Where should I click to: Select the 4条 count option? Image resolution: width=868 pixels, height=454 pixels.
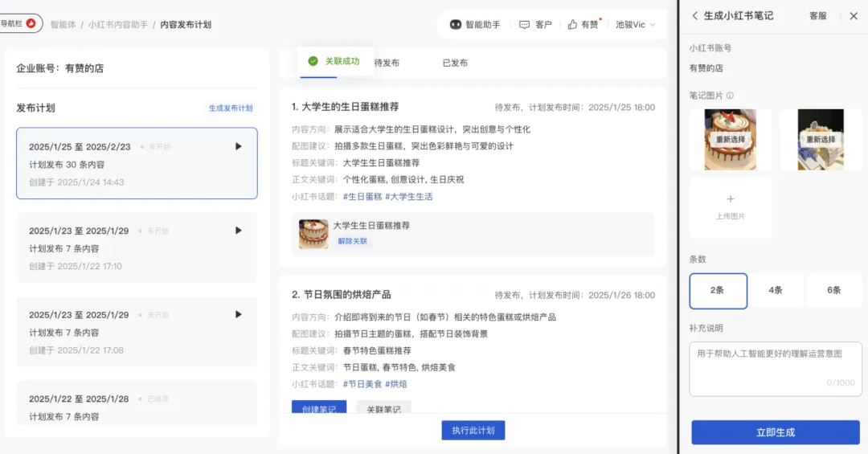(x=776, y=290)
